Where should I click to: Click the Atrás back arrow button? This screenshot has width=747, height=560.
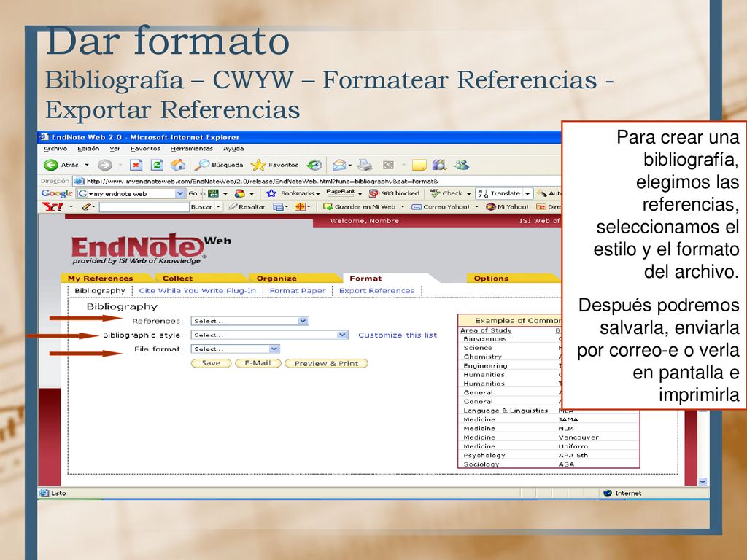[x=51, y=165]
